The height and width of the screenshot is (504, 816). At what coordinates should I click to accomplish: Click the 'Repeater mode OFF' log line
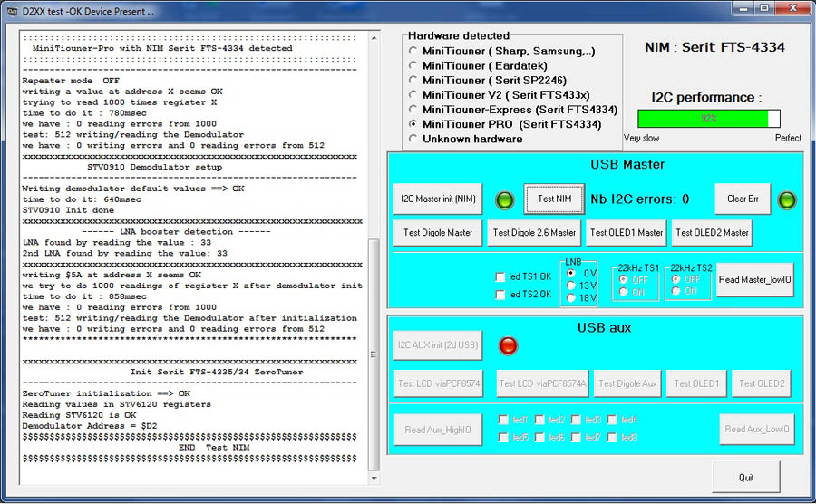[x=71, y=81]
